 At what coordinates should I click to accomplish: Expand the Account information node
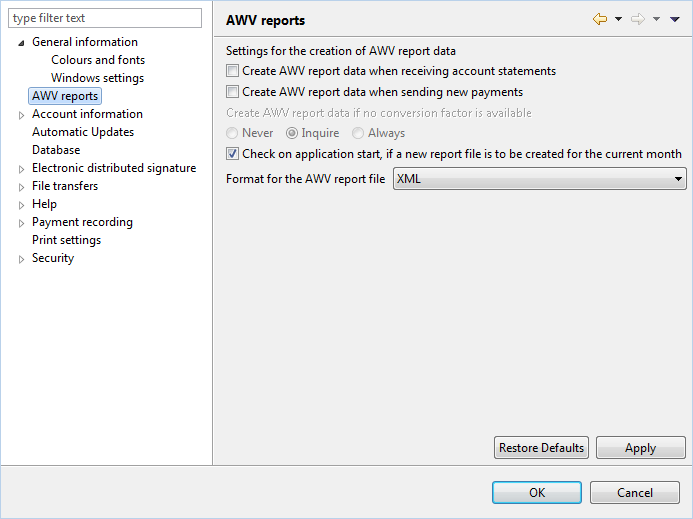(21, 115)
